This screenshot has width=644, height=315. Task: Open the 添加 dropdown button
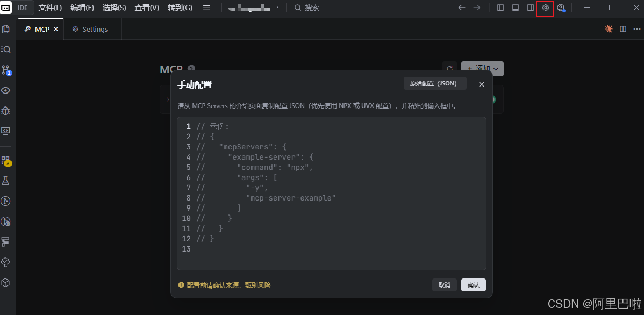(x=482, y=69)
